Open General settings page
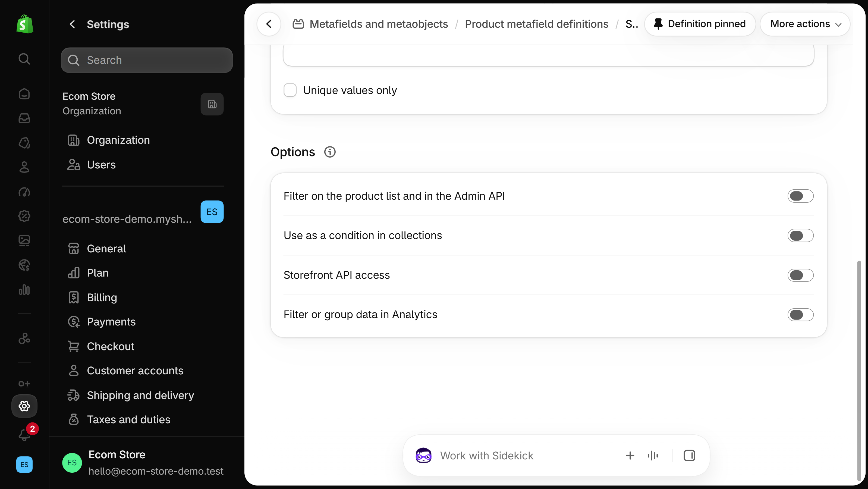 tap(106, 249)
